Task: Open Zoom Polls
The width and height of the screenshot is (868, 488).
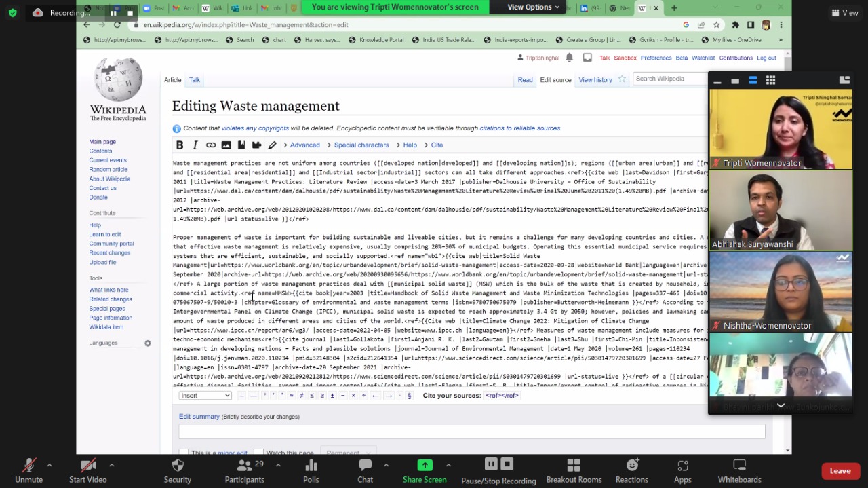Action: tap(311, 471)
